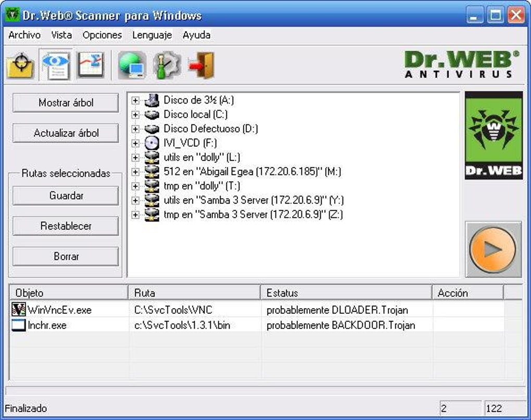Click status probablemente BACKDOOR.Trojan
The height and width of the screenshot is (420, 531).
[x=340, y=325]
